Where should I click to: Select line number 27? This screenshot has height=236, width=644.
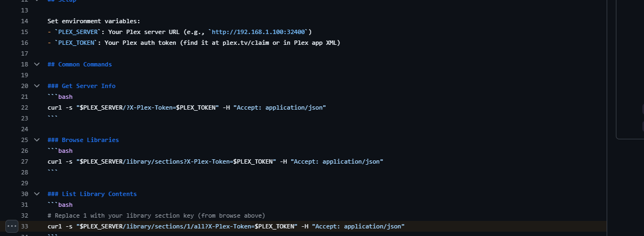[x=24, y=161]
